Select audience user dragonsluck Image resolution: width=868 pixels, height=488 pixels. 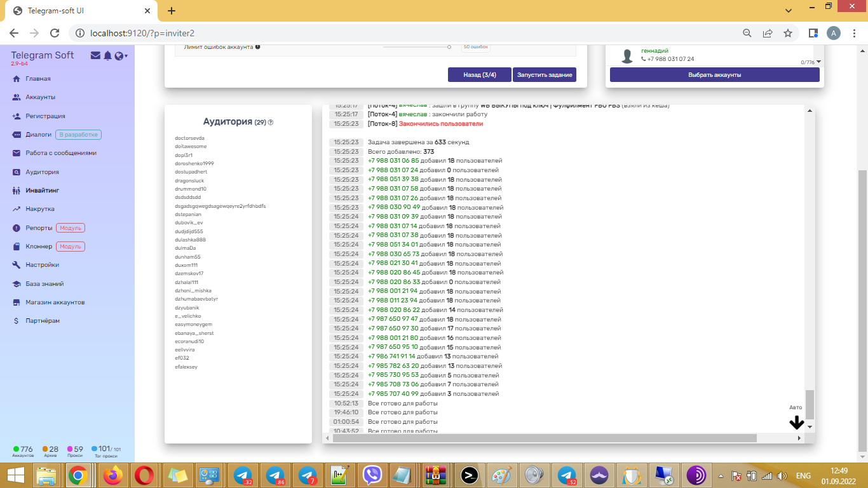tap(189, 180)
